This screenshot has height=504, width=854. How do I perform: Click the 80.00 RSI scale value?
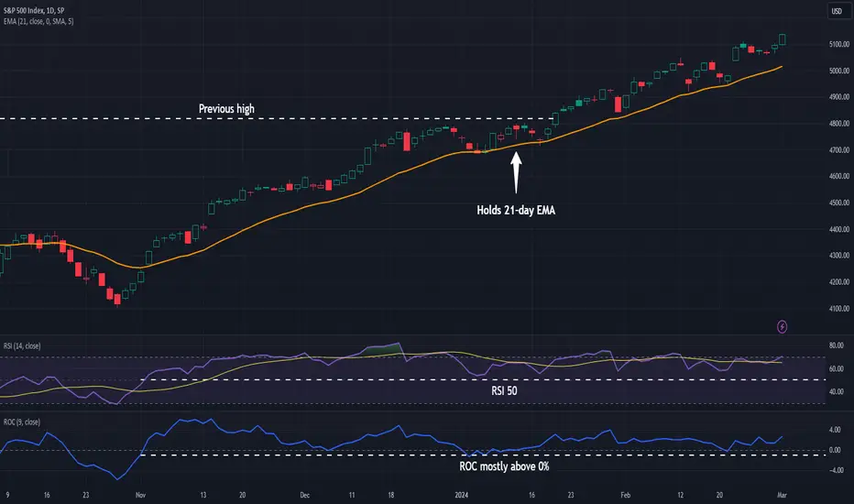point(836,345)
